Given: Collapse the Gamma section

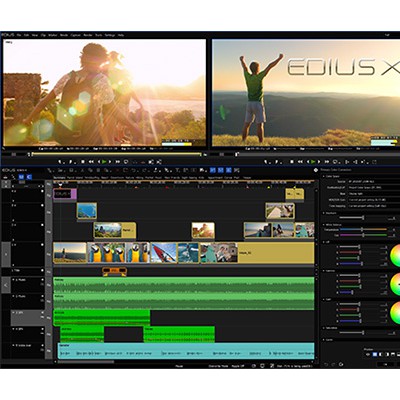Looking at the screenshot, I should pos(323,271).
